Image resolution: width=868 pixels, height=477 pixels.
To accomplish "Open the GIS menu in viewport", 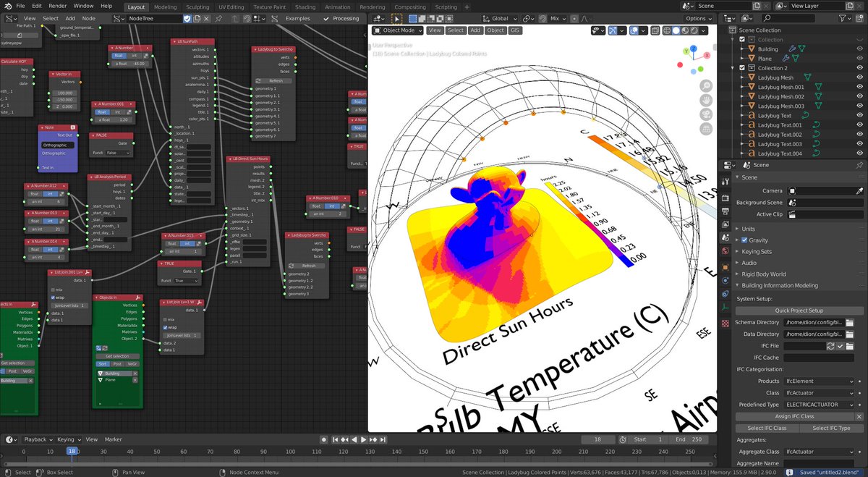I will click(515, 30).
